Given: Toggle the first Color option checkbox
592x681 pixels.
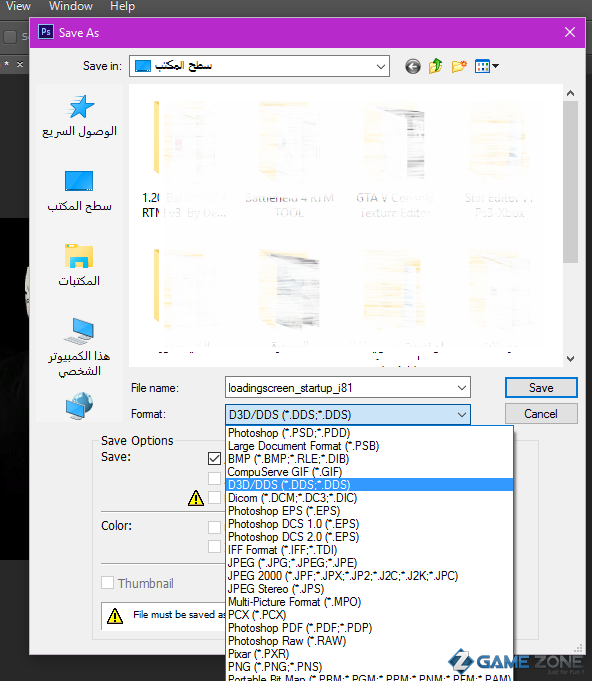Looking at the screenshot, I should click(215, 527).
